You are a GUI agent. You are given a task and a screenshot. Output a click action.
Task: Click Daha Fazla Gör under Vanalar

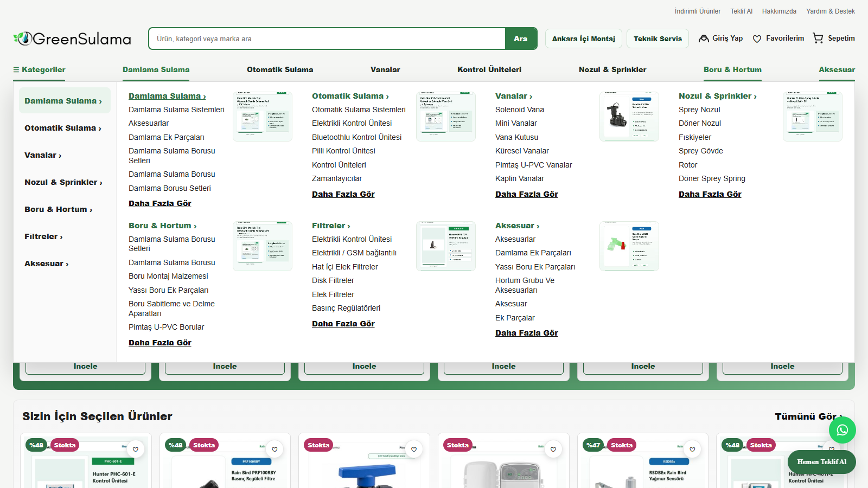point(527,194)
